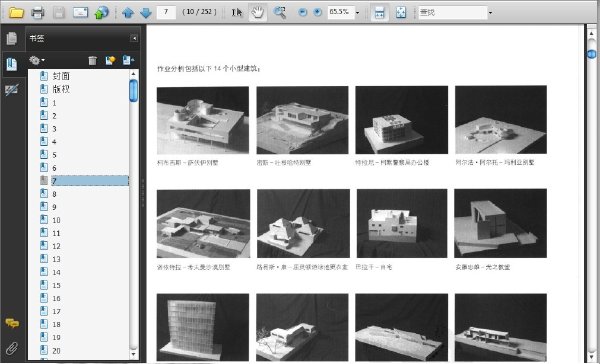Open the bookmarks gear options menu
Image resolution: width=600 pixels, height=364 pixels.
click(x=37, y=60)
